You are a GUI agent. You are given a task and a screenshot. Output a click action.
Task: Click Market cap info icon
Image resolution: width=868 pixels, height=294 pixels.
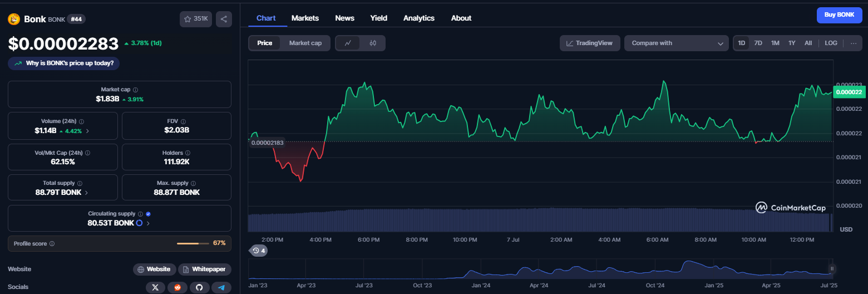tap(136, 89)
